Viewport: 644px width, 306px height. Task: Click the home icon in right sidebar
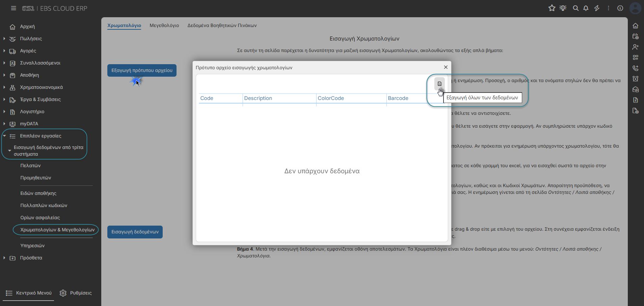[636, 26]
